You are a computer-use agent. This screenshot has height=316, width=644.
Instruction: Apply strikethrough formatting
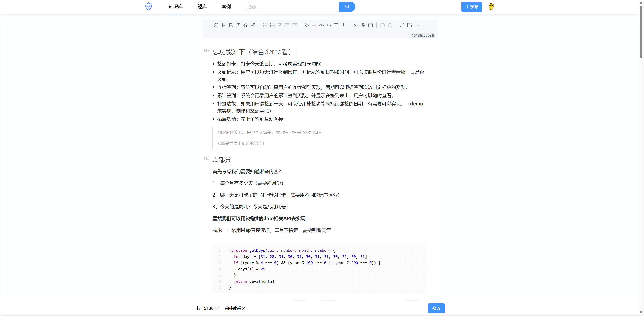coord(246,25)
